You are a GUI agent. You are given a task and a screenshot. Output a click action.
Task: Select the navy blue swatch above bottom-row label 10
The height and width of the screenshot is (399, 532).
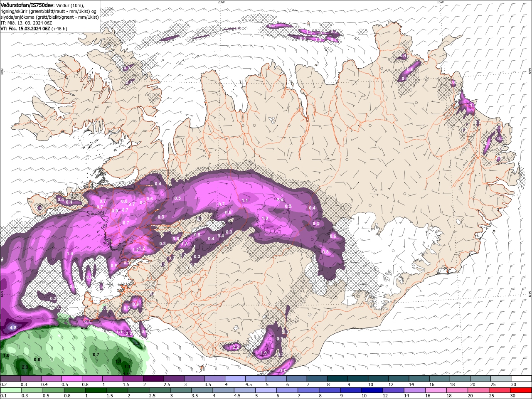tap(371, 390)
